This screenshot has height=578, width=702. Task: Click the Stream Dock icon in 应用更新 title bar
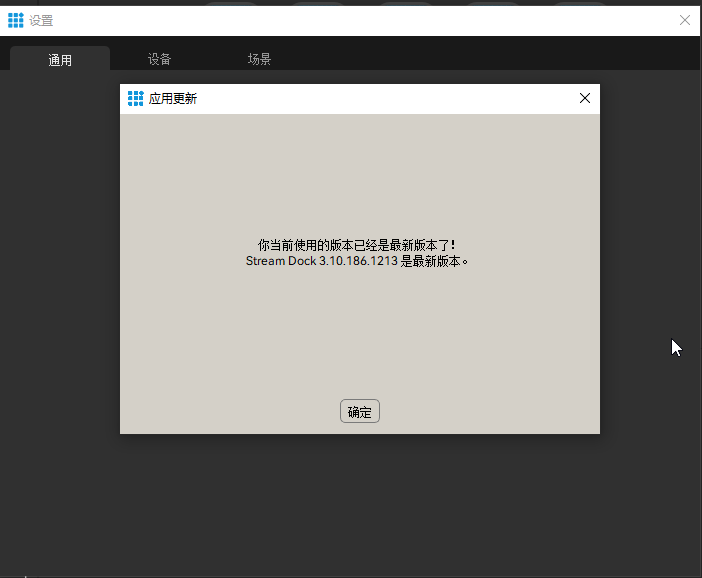point(135,98)
